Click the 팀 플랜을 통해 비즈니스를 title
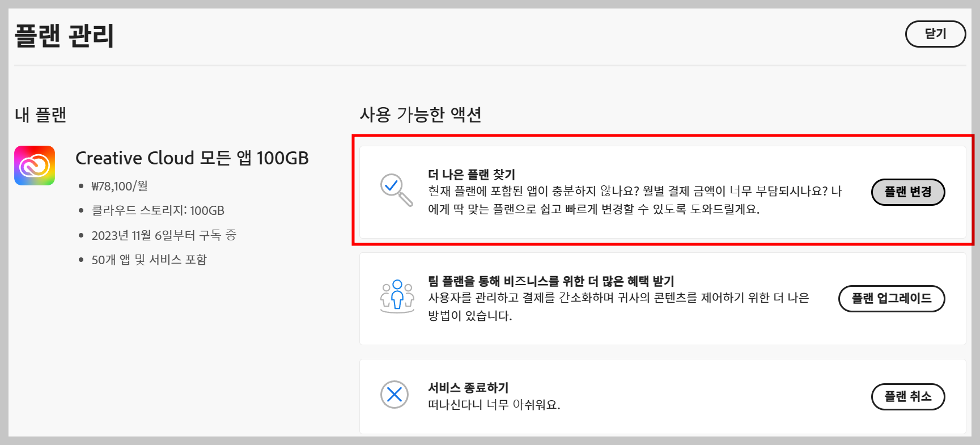The image size is (980, 445). point(551,281)
